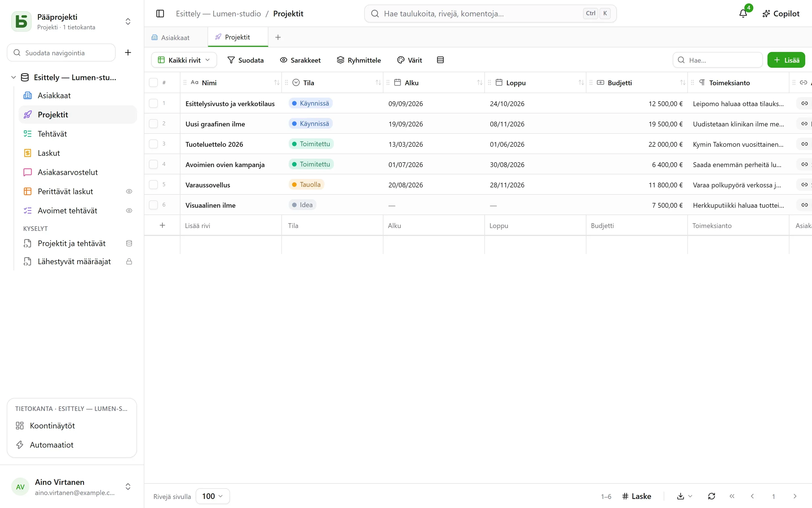This screenshot has width=812, height=508.
Task: Go to the first page arrow
Action: coord(732,496)
